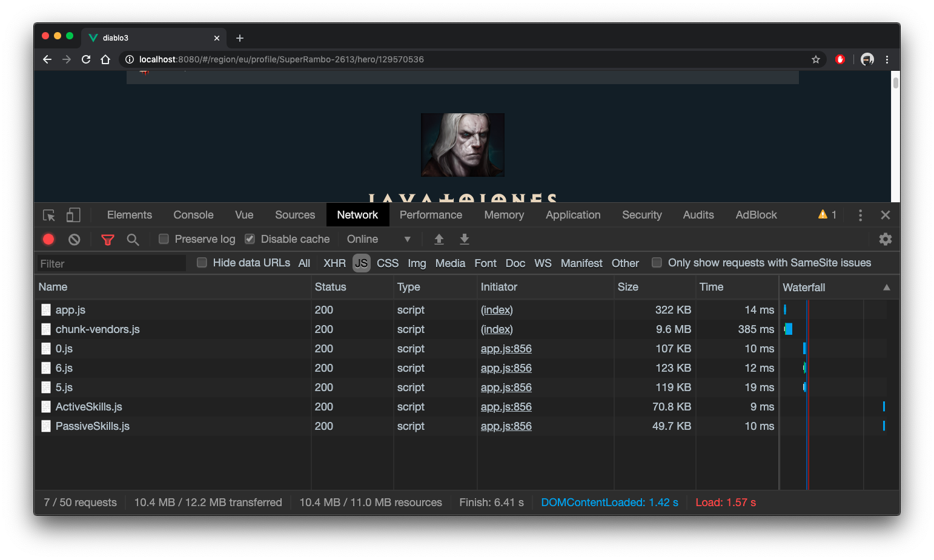This screenshot has height=560, width=934.
Task: Reload the current page
Action: 86,59
